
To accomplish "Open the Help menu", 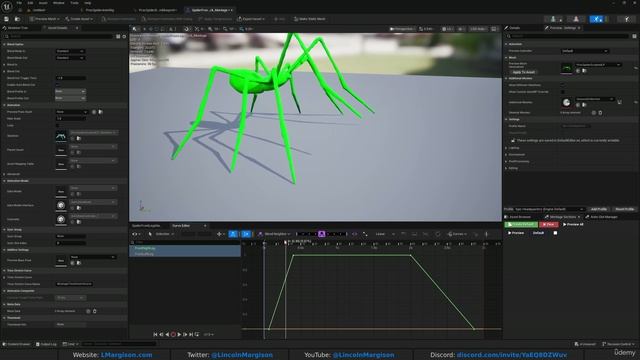I will [x=87, y=2].
